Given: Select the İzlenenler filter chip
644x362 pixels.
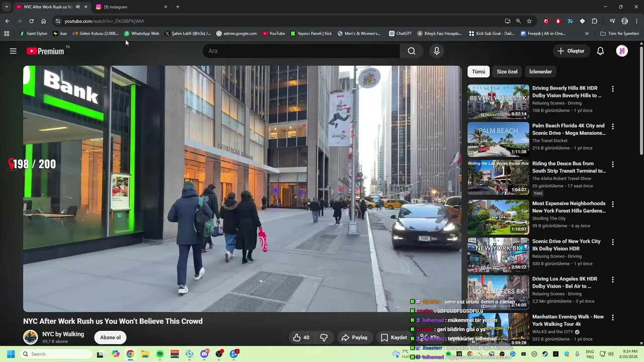Looking at the screenshot, I should pos(540,71).
